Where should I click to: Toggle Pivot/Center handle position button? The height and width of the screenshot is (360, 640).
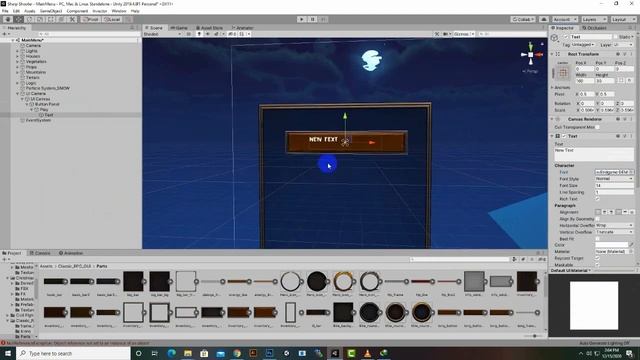[x=90, y=19]
